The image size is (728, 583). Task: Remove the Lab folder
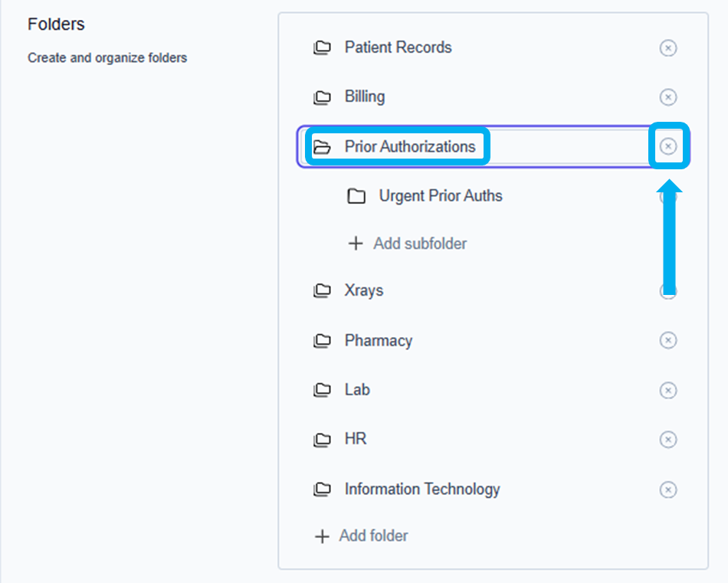[x=668, y=390]
